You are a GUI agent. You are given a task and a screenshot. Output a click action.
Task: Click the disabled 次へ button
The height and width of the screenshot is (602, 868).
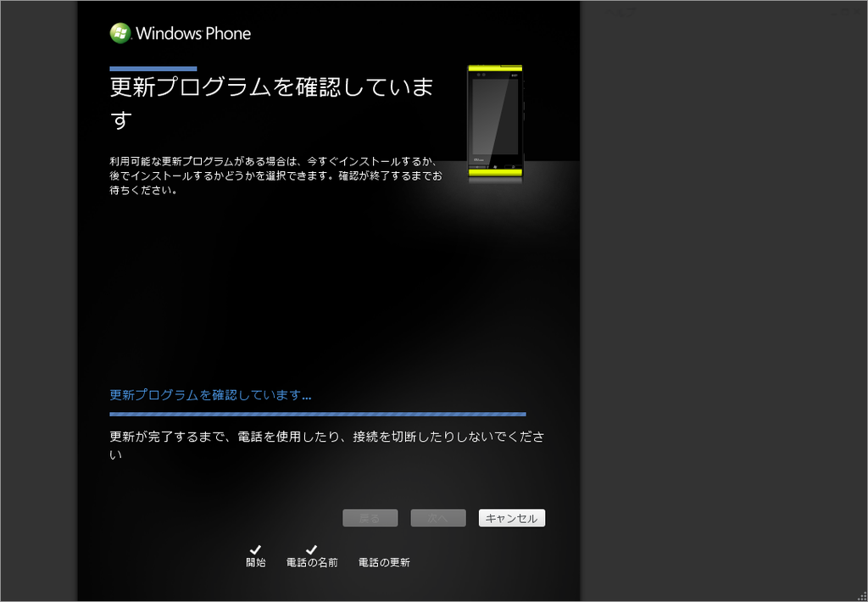[438, 518]
